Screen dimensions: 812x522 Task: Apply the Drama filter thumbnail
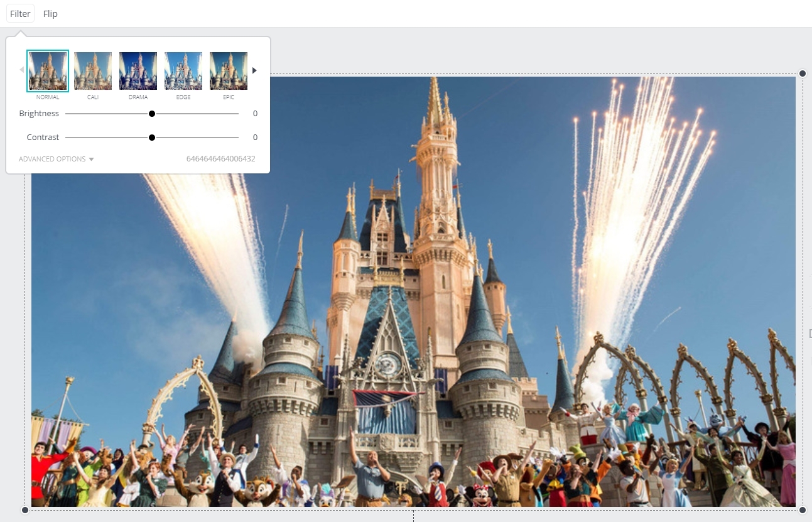tap(138, 71)
